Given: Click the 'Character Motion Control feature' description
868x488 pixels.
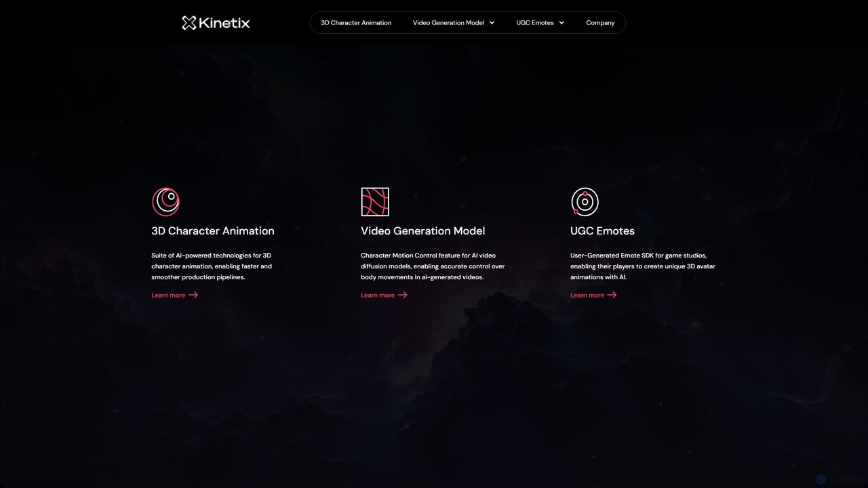Looking at the screenshot, I should 433,266.
